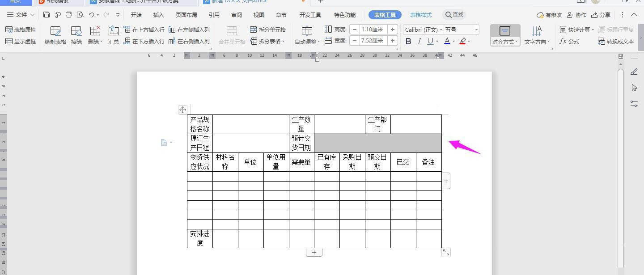The image size is (644, 275).
Task: Insert row below with 在下方插入行
Action: click(144, 41)
